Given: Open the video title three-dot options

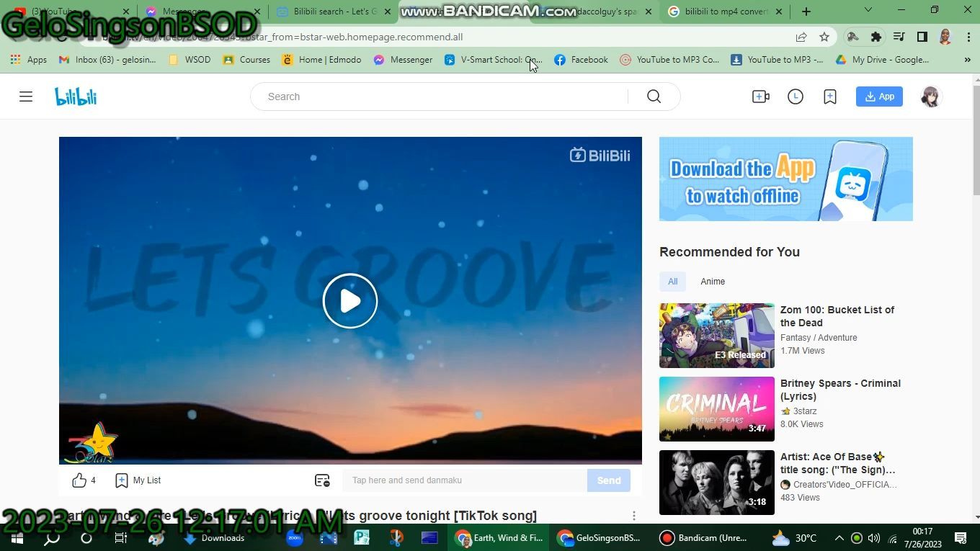Looking at the screenshot, I should 634,516.
